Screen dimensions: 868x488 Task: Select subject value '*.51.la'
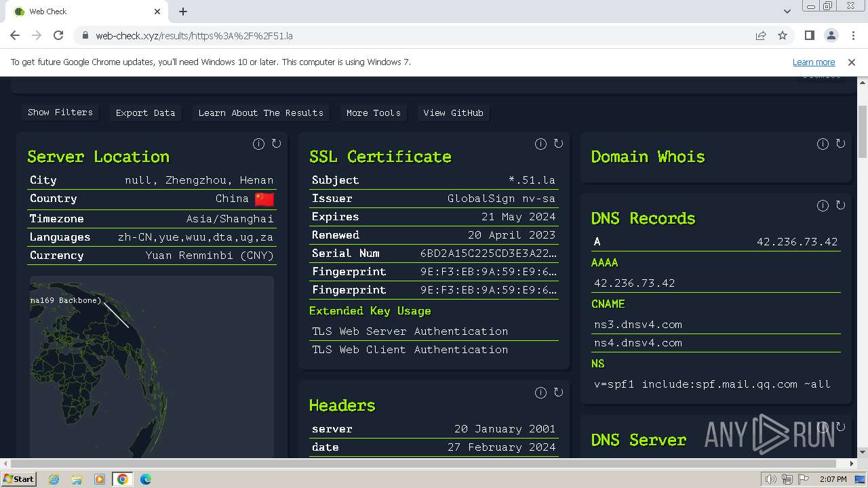532,180
